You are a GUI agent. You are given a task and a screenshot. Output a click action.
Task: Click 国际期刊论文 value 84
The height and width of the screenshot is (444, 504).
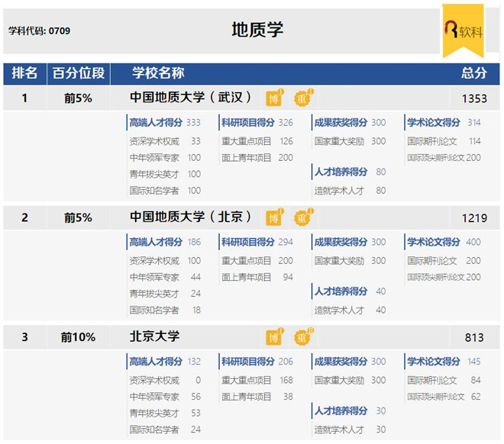coord(476,380)
